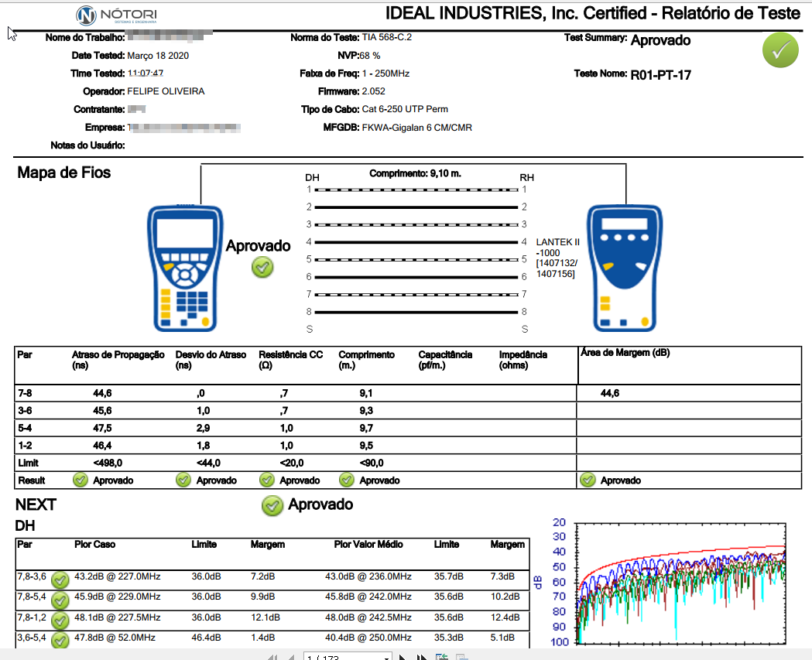
Task: Click the checkmark in Resistência CC result
Action: (267, 480)
